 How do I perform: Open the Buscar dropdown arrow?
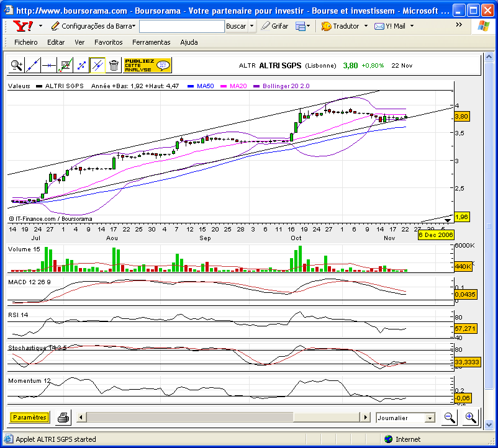pos(252,26)
